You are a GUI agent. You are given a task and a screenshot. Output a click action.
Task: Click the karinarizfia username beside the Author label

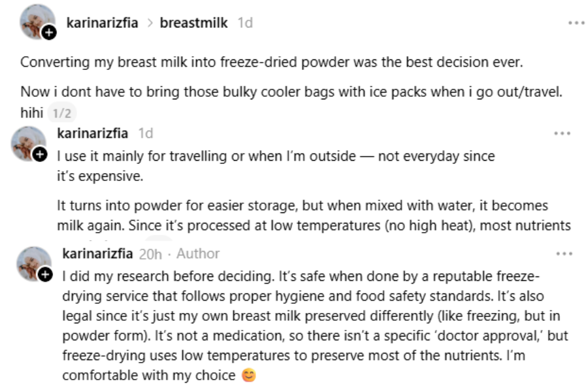(97, 253)
